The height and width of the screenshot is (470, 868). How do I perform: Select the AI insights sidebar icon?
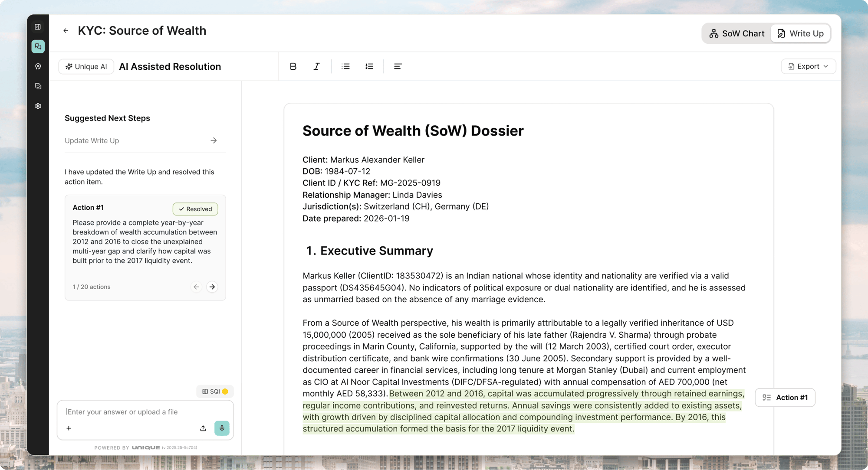pyautogui.click(x=38, y=66)
